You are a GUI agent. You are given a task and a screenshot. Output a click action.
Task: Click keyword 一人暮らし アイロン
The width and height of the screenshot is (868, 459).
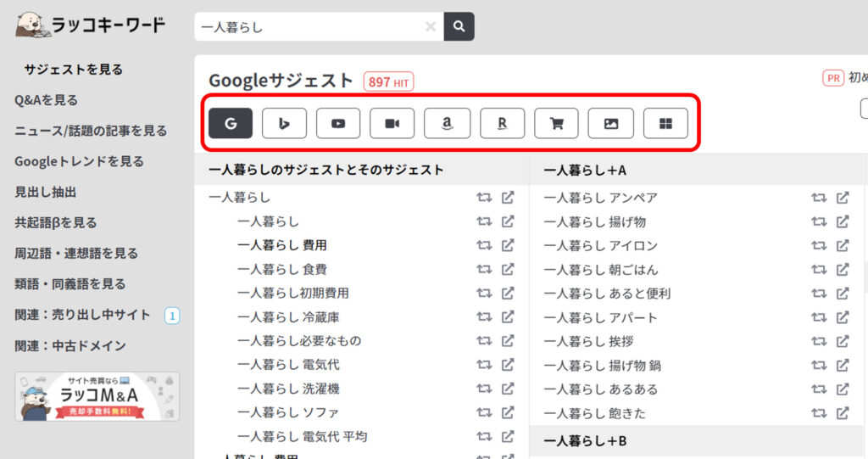coord(601,245)
